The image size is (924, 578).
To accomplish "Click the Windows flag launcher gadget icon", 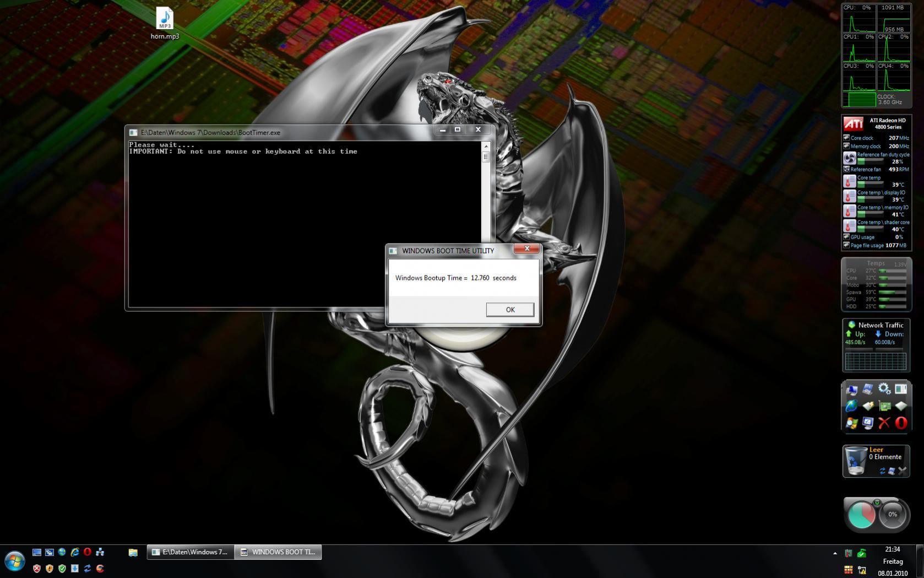I will (x=852, y=423).
